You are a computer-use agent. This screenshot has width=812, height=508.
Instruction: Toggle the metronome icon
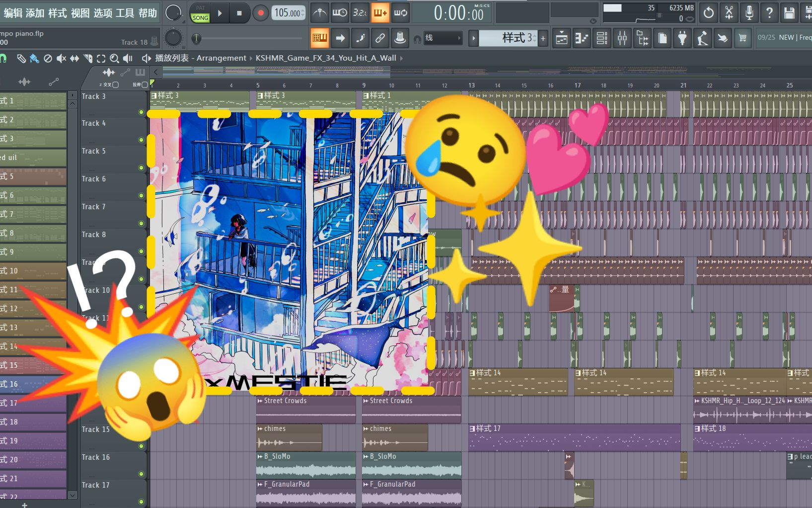pyautogui.click(x=319, y=13)
